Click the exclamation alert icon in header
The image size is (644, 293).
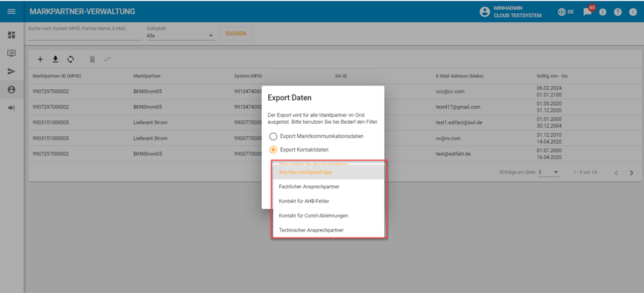pos(602,12)
